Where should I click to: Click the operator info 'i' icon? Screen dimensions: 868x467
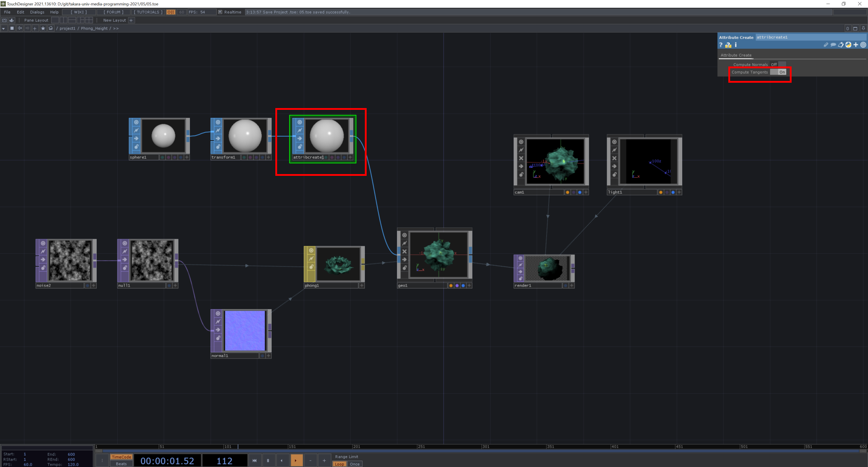pyautogui.click(x=736, y=45)
